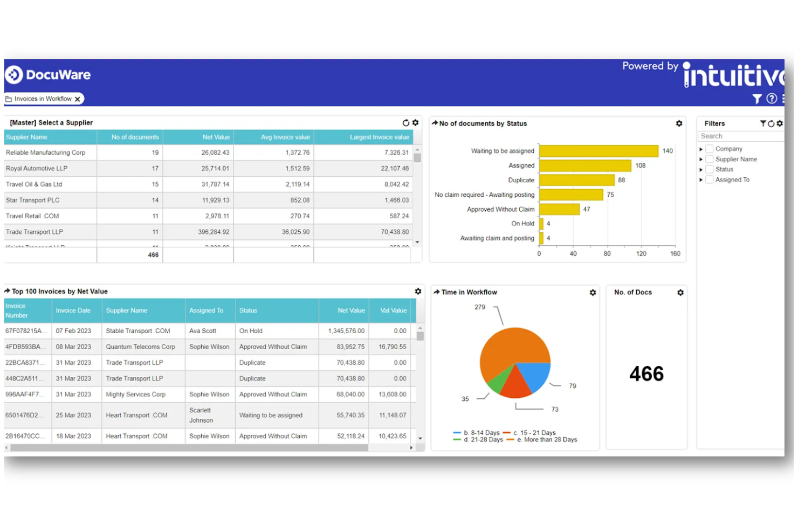Refresh the Select a Supplier widget
The width and height of the screenshot is (798, 532).
(x=406, y=123)
